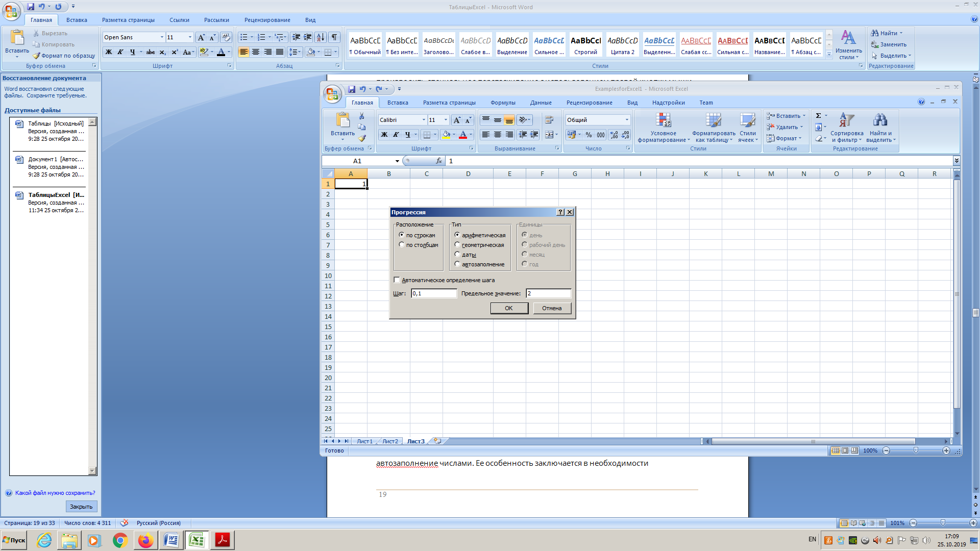Click Excel format painter brush icon
The height and width of the screenshot is (551, 980).
click(x=362, y=138)
